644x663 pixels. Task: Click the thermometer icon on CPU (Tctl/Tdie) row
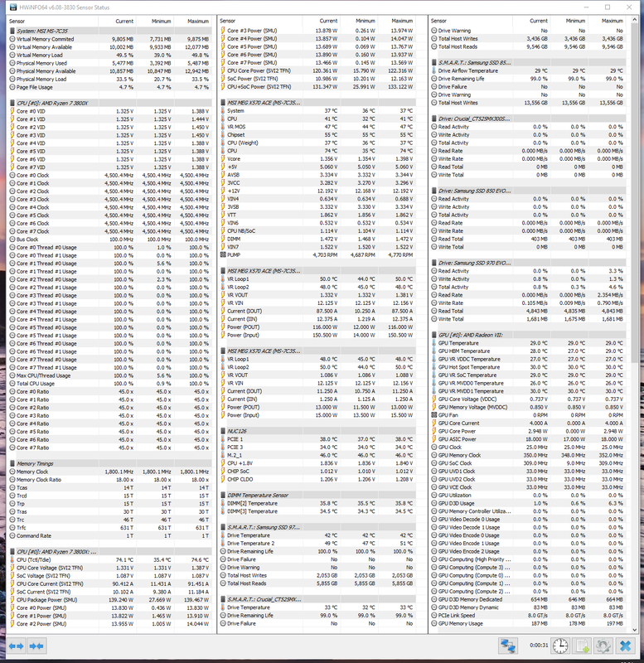(12, 560)
